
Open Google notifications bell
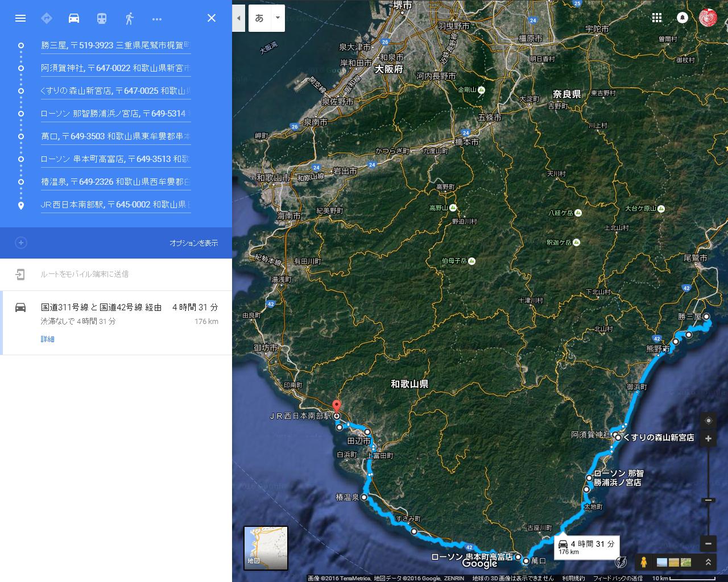(682, 18)
